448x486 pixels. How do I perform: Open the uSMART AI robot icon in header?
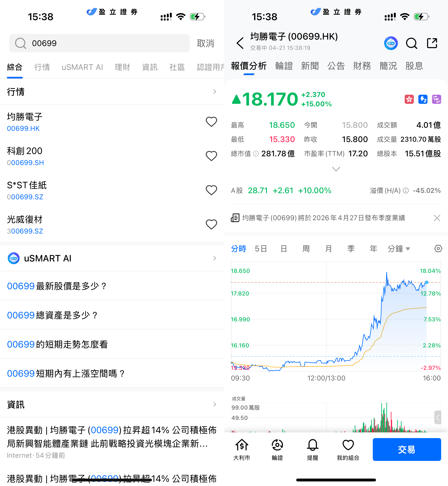click(391, 43)
